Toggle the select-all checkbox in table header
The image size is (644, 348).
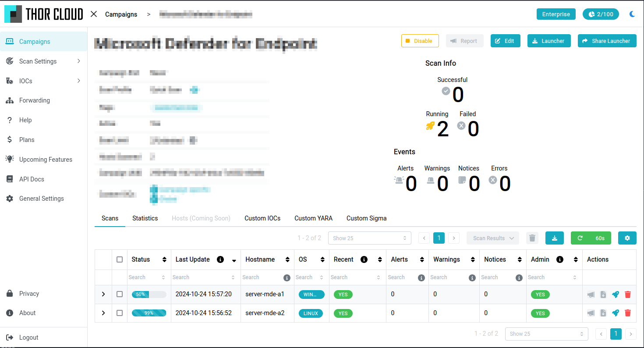tap(120, 259)
